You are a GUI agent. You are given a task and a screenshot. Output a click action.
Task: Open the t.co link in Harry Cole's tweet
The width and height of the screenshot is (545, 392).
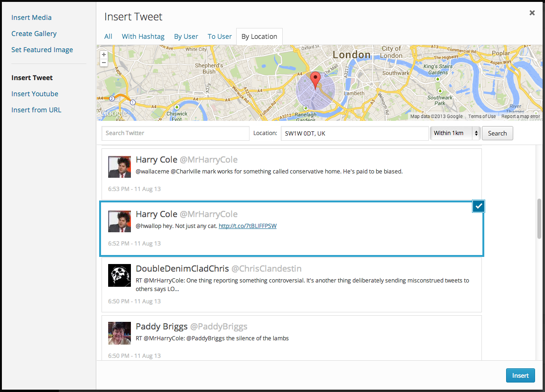248,226
